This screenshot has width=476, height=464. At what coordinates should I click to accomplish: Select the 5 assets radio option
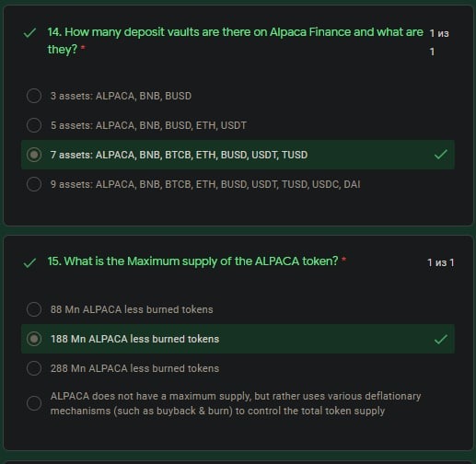(x=34, y=125)
